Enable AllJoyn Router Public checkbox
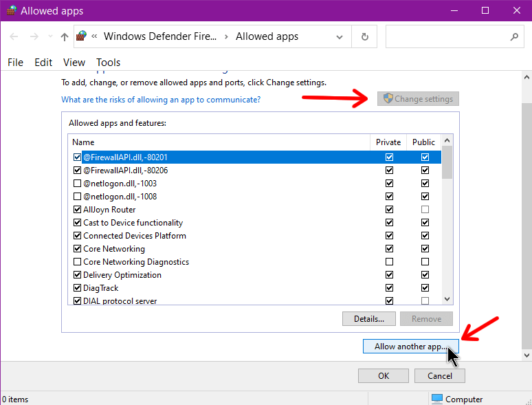 tap(425, 210)
